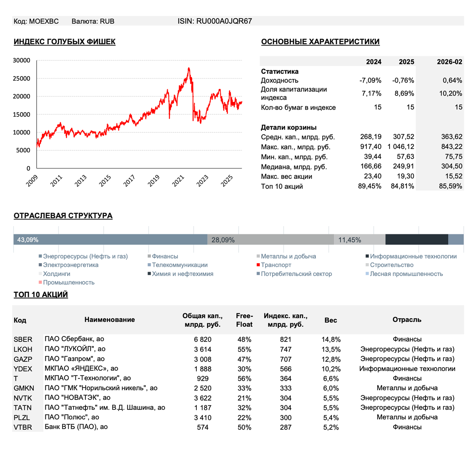Image resolution: width=476 pixels, height=450 pixels.
Task: Click the 'Наименование' column header
Action: pyautogui.click(x=110, y=320)
